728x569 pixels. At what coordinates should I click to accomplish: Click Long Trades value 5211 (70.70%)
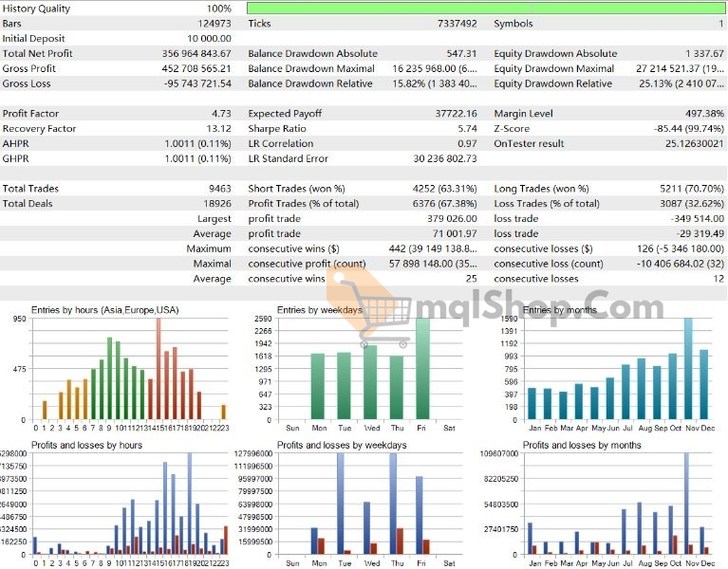[x=692, y=189]
